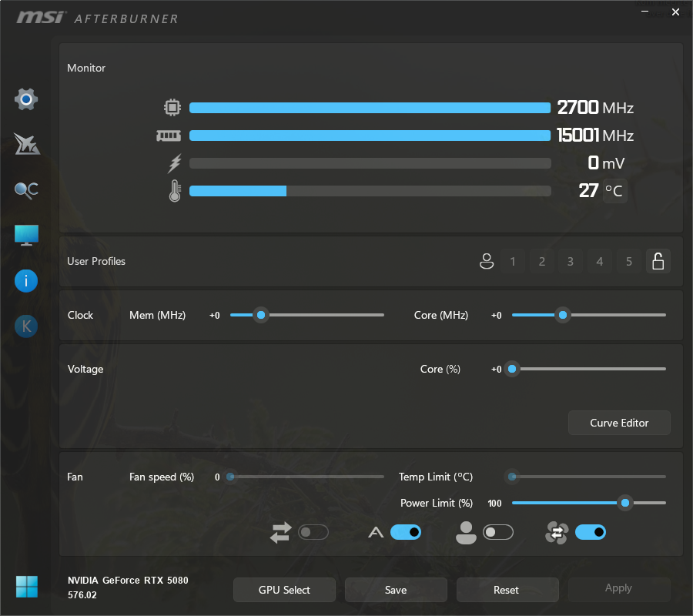
Task: Click the Core (%) voltage slider handle
Action: tap(512, 369)
